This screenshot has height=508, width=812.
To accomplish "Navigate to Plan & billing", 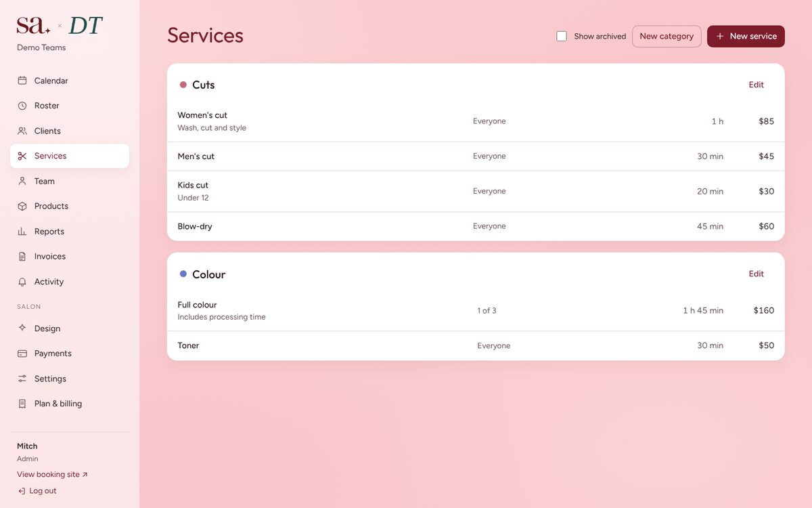I will pyautogui.click(x=70, y=404).
